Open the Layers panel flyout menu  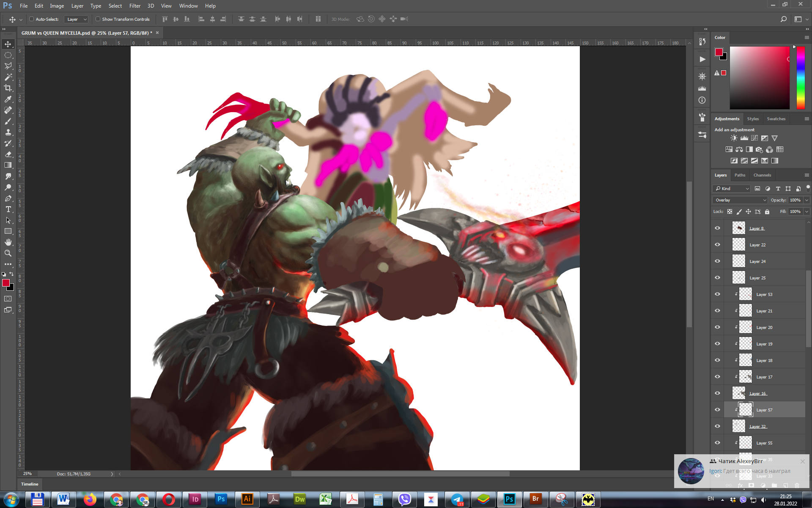[x=807, y=175]
